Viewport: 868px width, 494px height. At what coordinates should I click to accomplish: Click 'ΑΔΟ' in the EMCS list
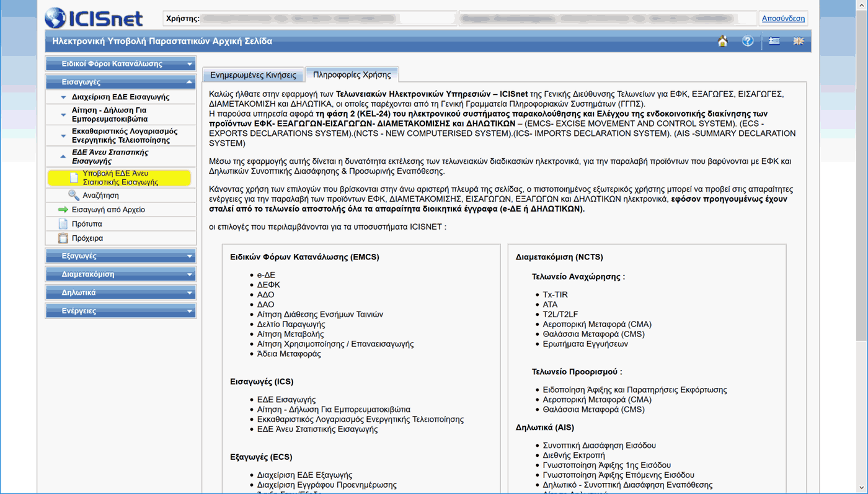(x=265, y=295)
